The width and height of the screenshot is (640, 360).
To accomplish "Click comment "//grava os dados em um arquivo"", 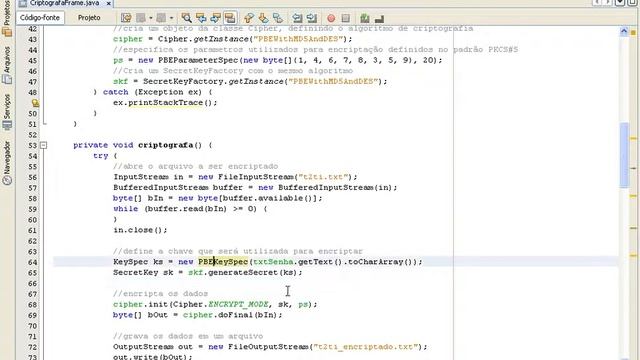I will (x=188, y=336).
